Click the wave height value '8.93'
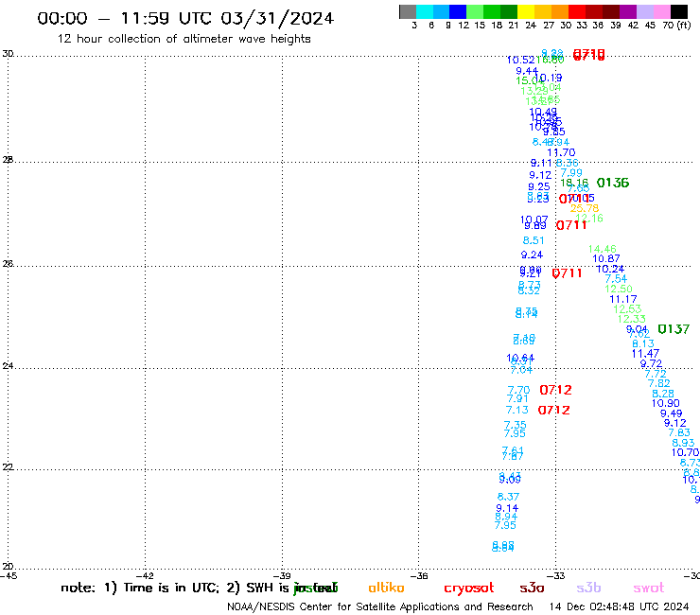The image size is (700, 615). coord(683,443)
